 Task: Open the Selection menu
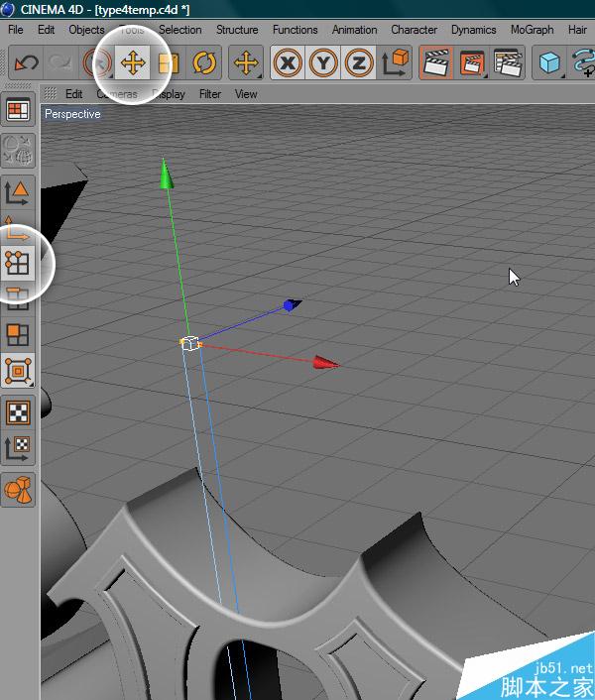coord(179,30)
